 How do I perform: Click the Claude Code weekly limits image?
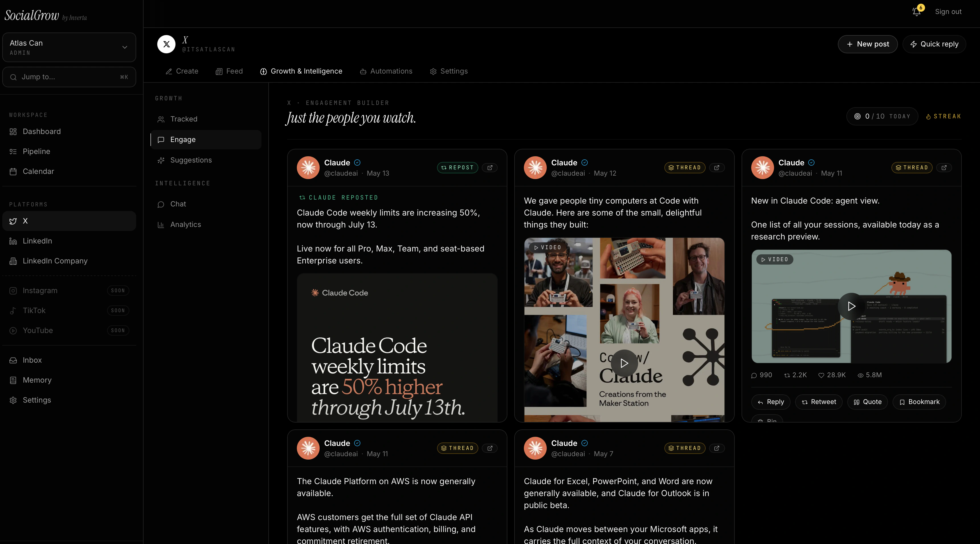[x=397, y=347]
